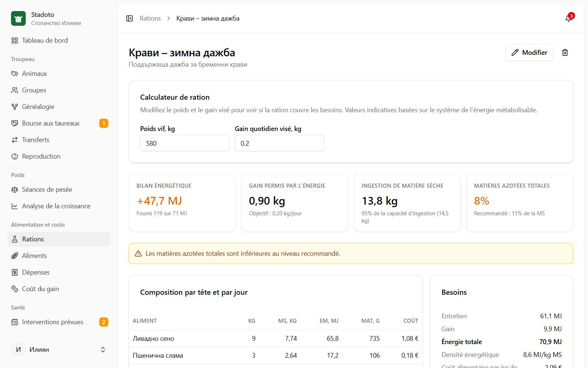Image resolution: width=588 pixels, height=368 pixels.
Task: Click the Généalogie tree icon
Action: coord(15,107)
